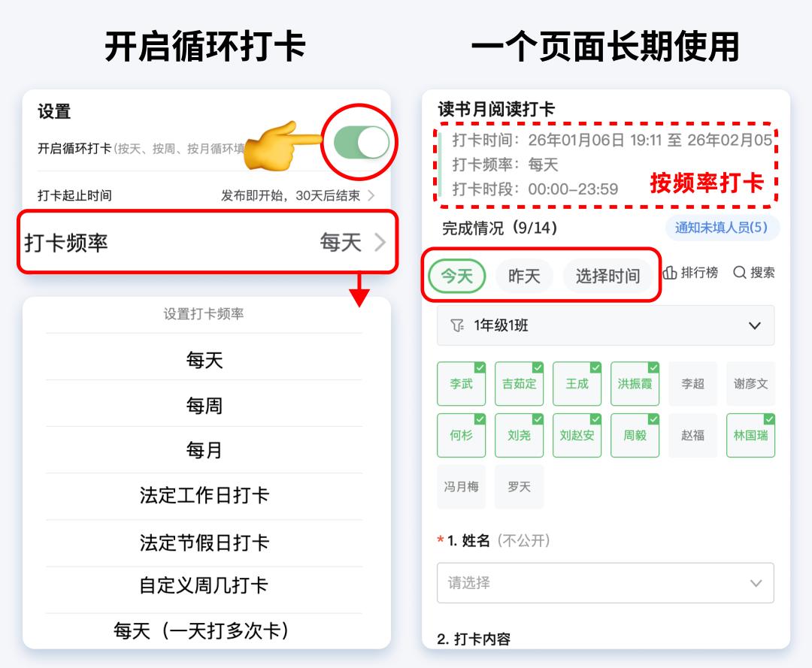Select 每周 in the frequency list

pos(205,404)
